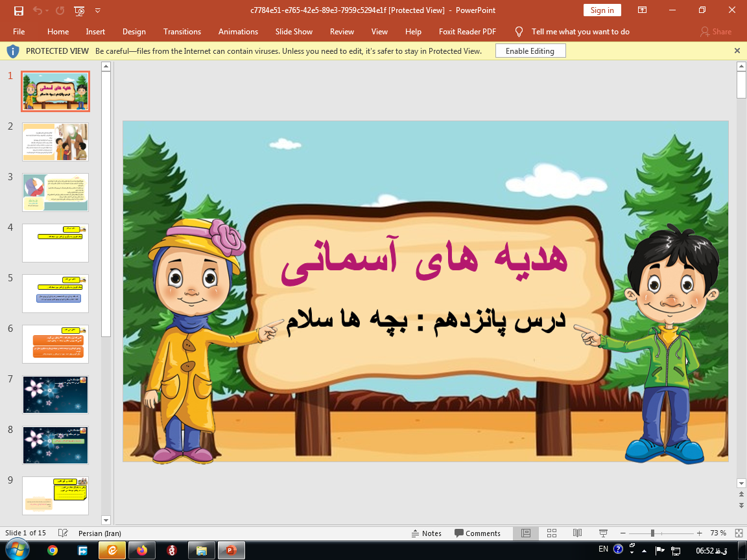The height and width of the screenshot is (560, 747).
Task: Click Slide 1 of 15 status indicator
Action: [x=26, y=533]
